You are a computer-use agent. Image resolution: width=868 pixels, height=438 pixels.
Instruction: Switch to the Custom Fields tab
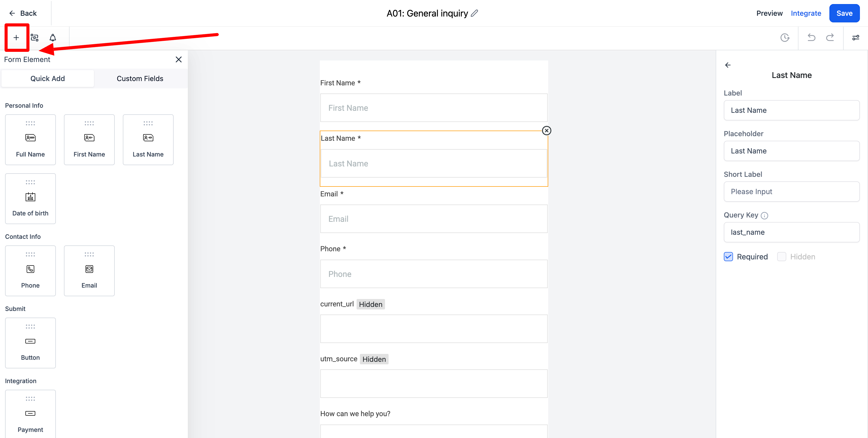click(x=140, y=79)
